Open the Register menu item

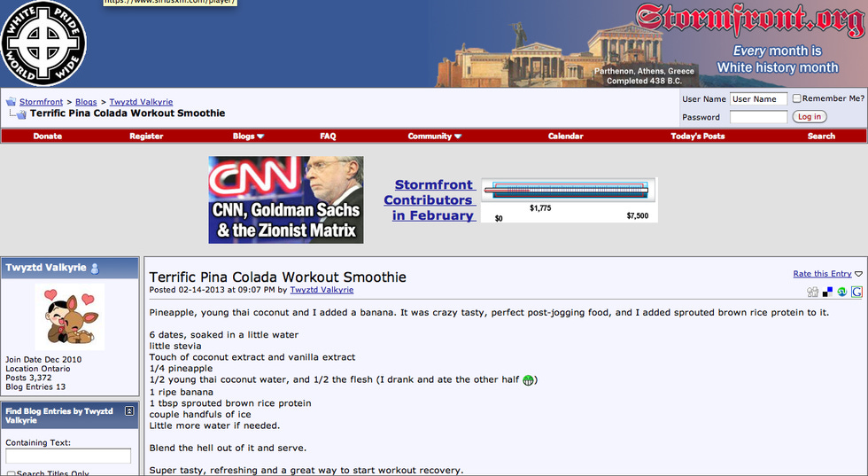(x=146, y=137)
